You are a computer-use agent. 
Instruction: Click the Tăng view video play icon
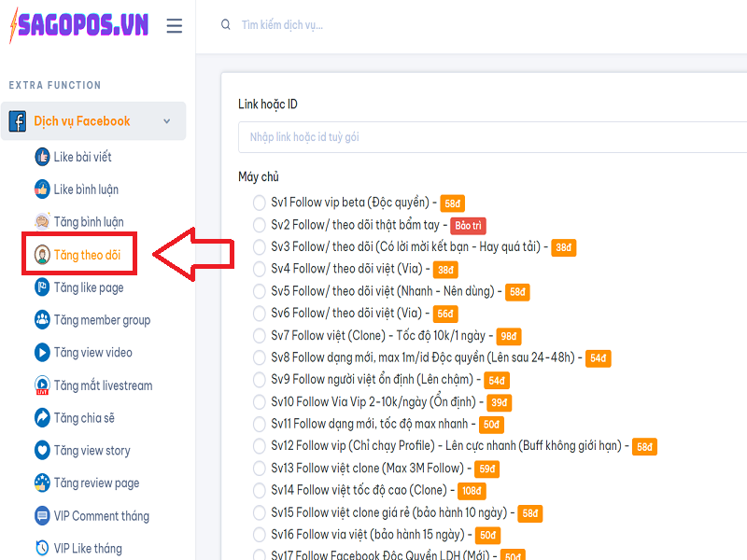[x=42, y=353]
